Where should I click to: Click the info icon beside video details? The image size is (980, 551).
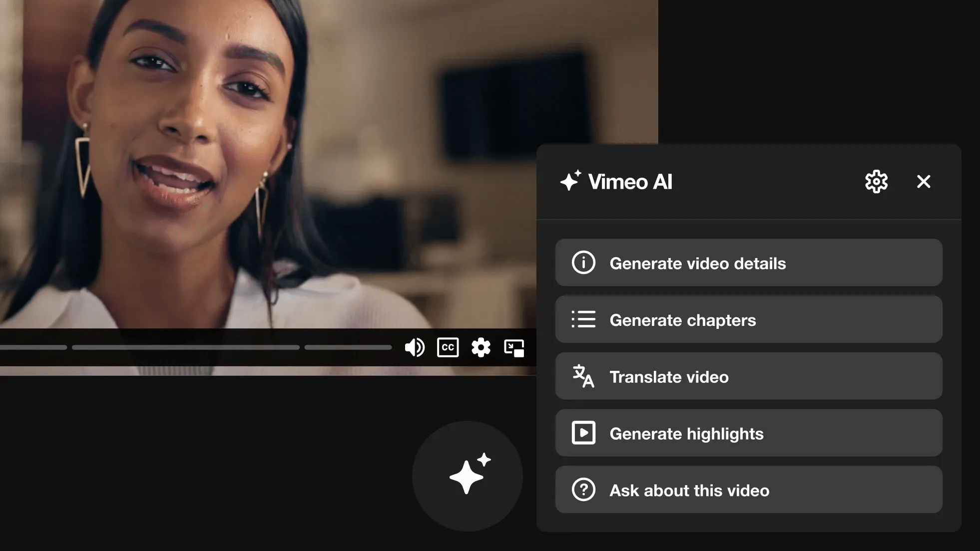click(x=583, y=263)
